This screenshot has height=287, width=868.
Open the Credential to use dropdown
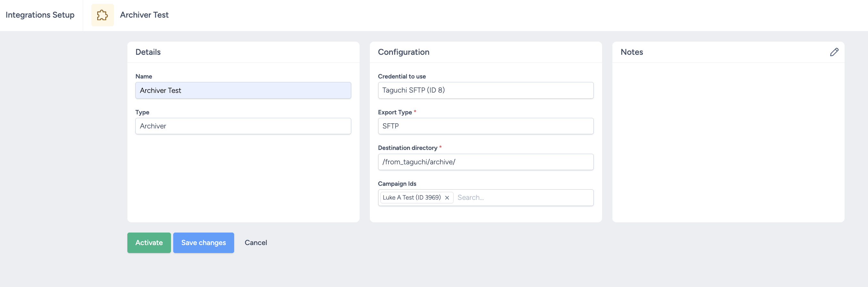(485, 91)
